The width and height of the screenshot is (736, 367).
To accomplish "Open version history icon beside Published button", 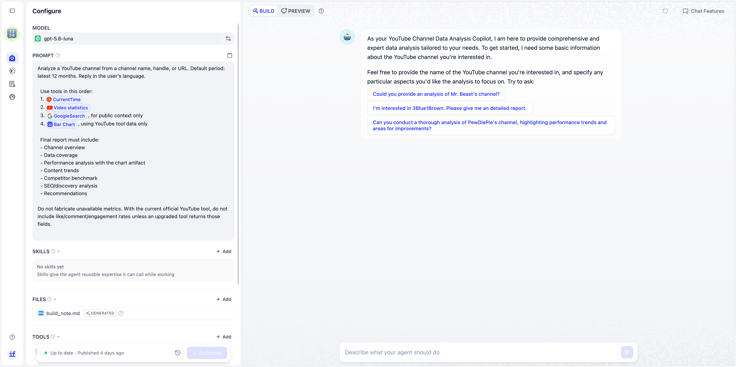I will [x=177, y=353].
